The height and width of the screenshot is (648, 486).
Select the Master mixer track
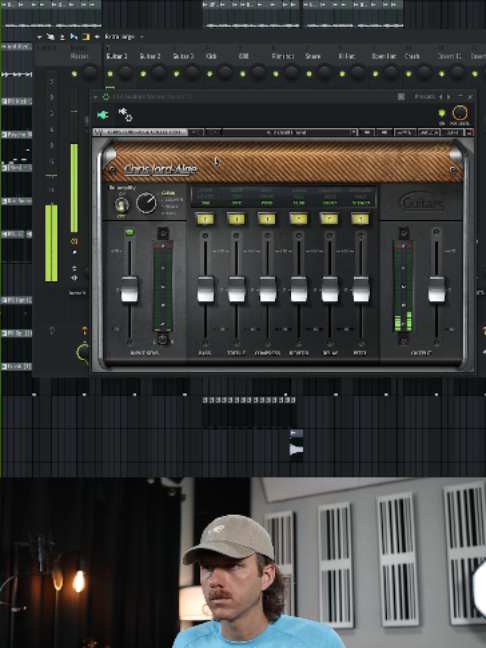click(80, 56)
